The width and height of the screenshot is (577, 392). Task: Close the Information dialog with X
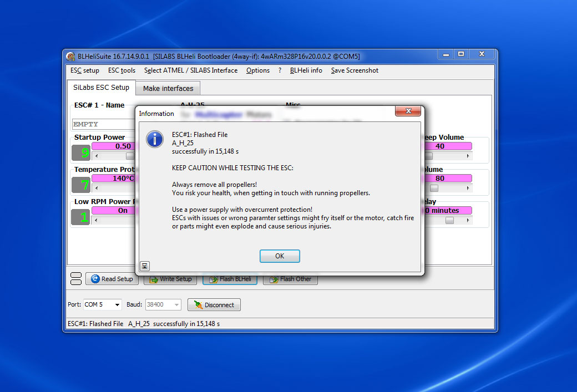coord(408,111)
